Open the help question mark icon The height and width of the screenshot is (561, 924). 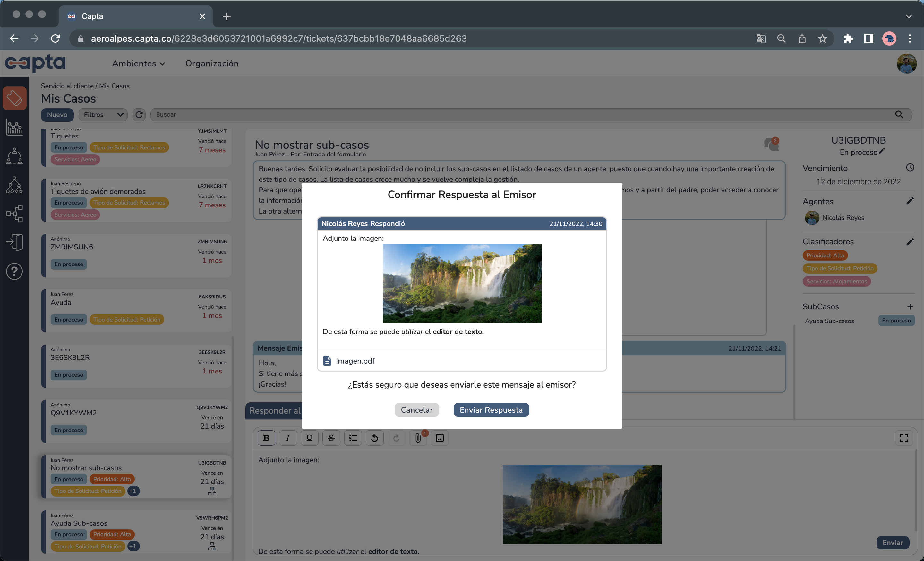[x=14, y=271]
